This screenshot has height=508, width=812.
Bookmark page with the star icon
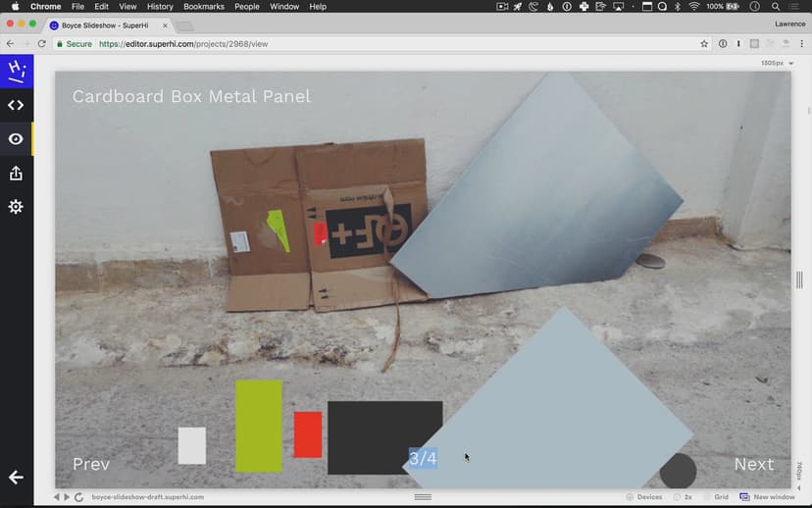click(704, 44)
